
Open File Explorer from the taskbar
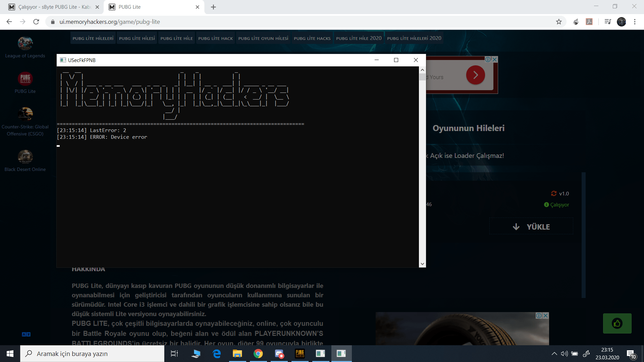click(x=237, y=354)
